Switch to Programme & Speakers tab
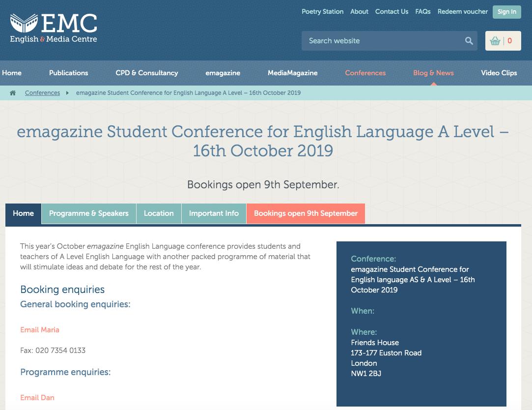The width and height of the screenshot is (532, 410). coord(89,213)
